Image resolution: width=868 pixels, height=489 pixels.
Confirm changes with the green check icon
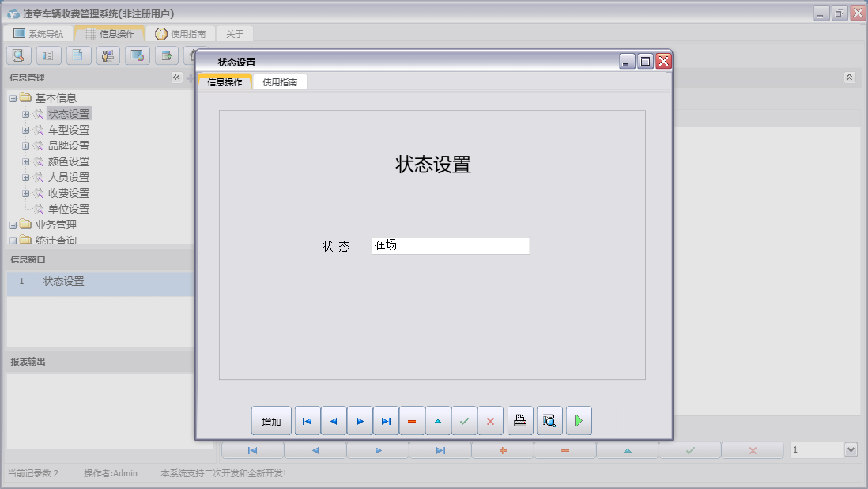[x=464, y=420]
